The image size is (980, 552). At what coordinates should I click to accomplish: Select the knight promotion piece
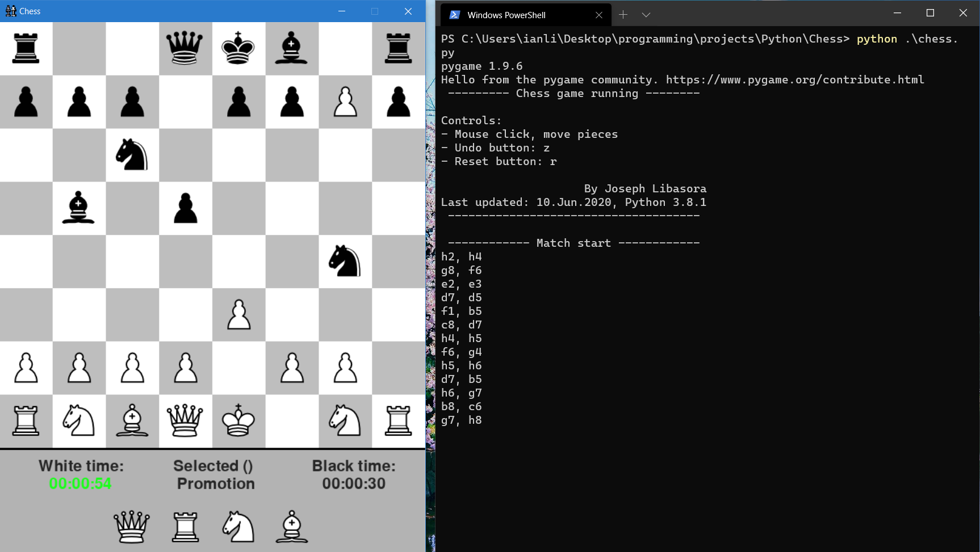[238, 526]
